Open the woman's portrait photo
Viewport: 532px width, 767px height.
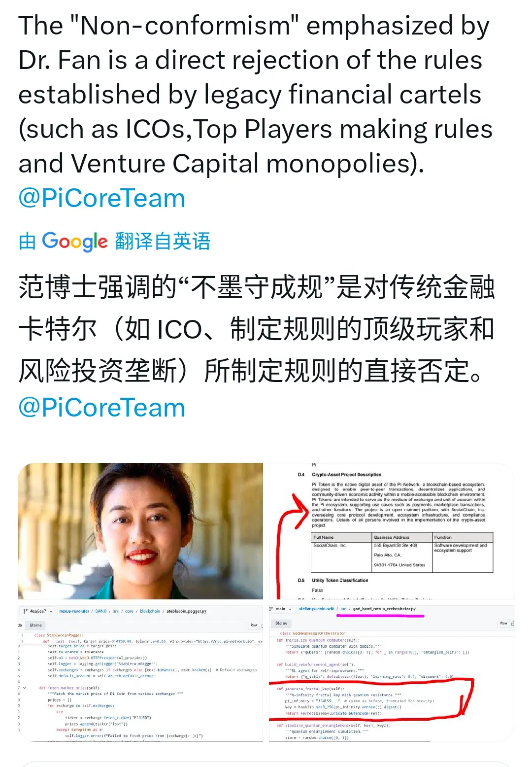coord(140,531)
